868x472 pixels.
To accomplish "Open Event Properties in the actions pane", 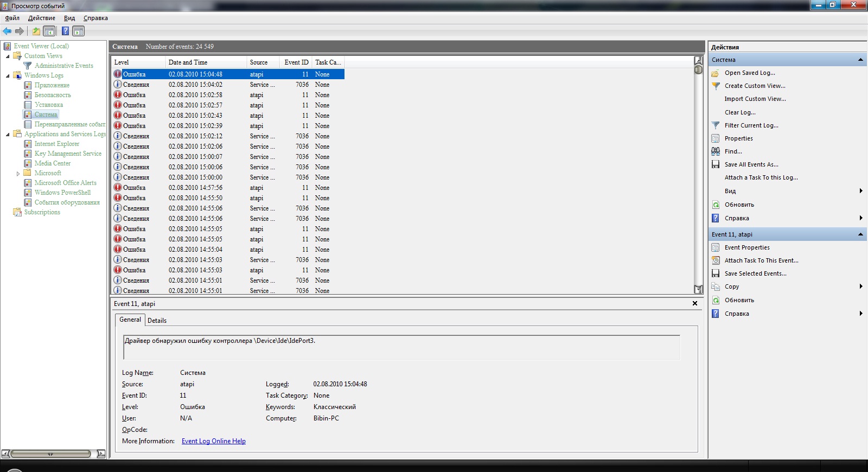I will pos(747,247).
